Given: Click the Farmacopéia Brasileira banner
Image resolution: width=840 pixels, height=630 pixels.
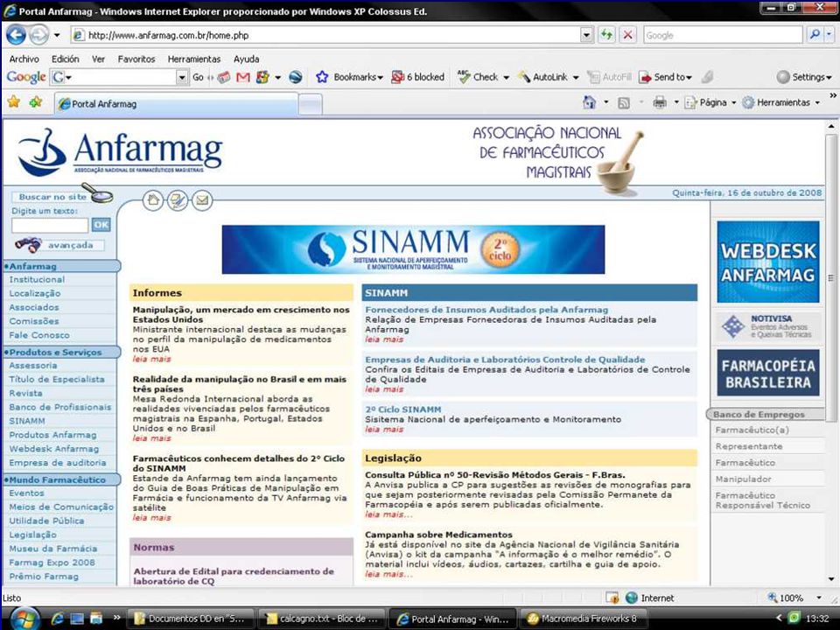Looking at the screenshot, I should point(768,373).
